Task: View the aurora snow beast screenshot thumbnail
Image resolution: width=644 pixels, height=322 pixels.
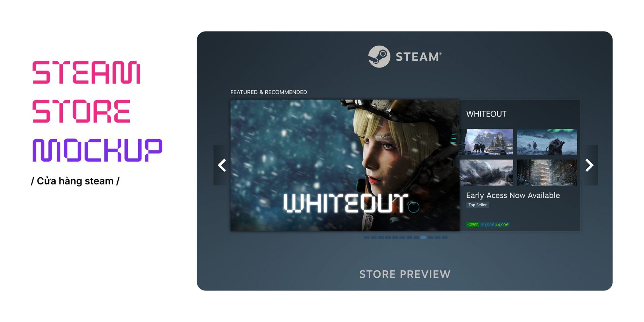Action: (547, 142)
